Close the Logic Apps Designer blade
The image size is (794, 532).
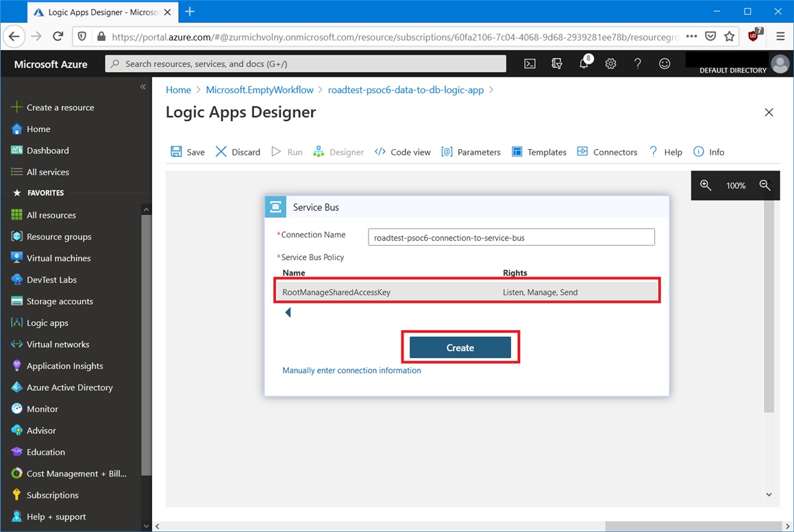point(769,112)
